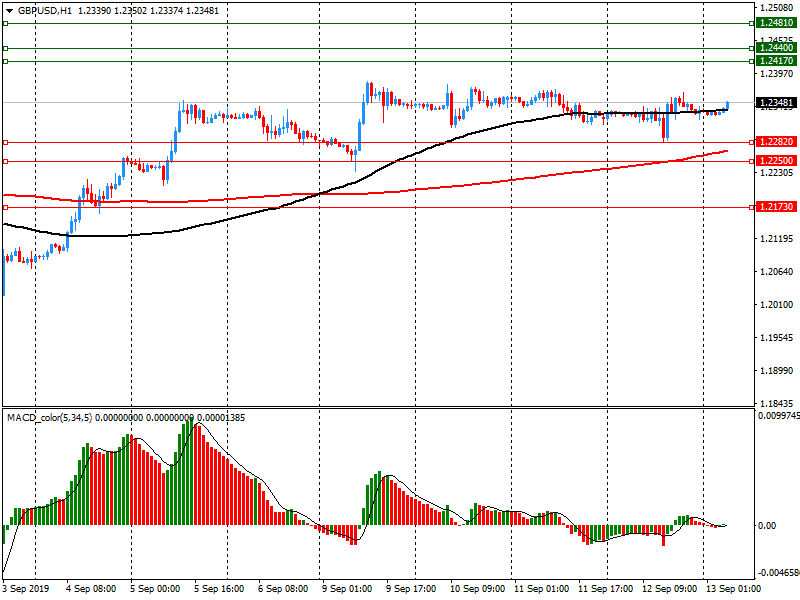Select the 1.22500 red level price label
Image resolution: width=800 pixels, height=600 pixels.
click(x=776, y=161)
